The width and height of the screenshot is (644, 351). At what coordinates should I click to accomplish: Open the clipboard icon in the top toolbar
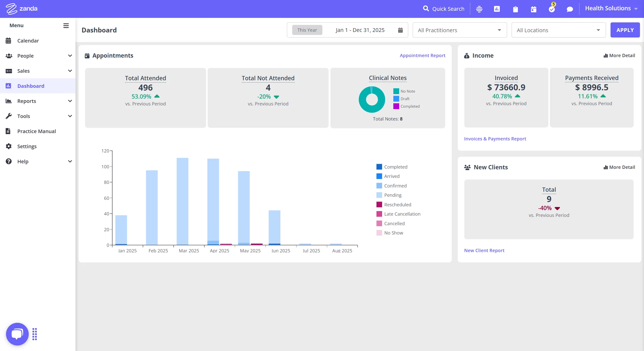point(515,9)
